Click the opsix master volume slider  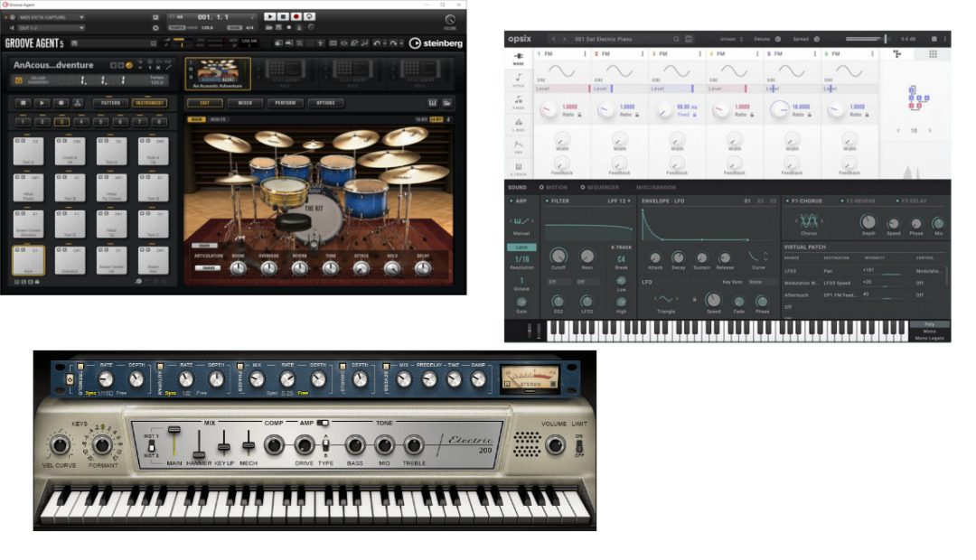tap(870, 39)
